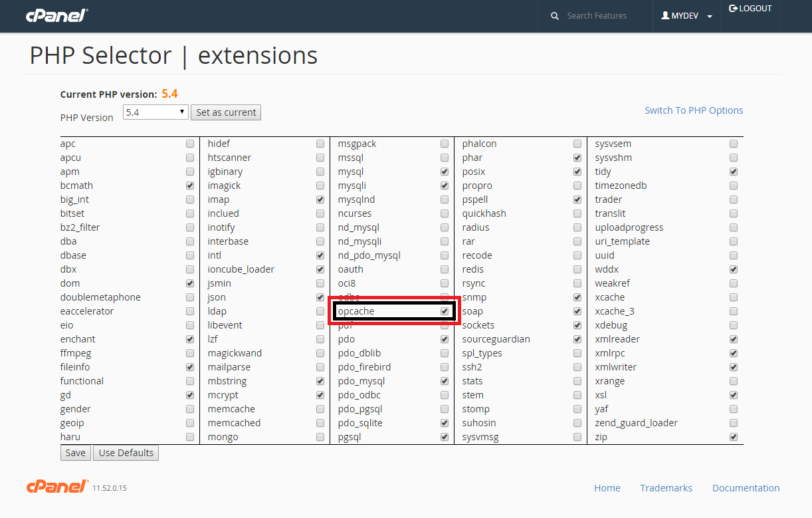Enable the memcached extension checkbox

pos(320,423)
